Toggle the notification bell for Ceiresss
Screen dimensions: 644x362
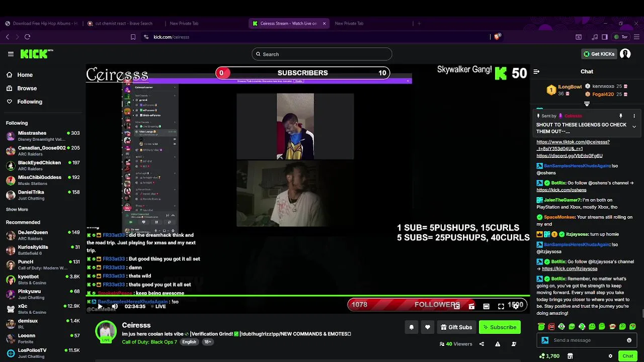[412, 327]
